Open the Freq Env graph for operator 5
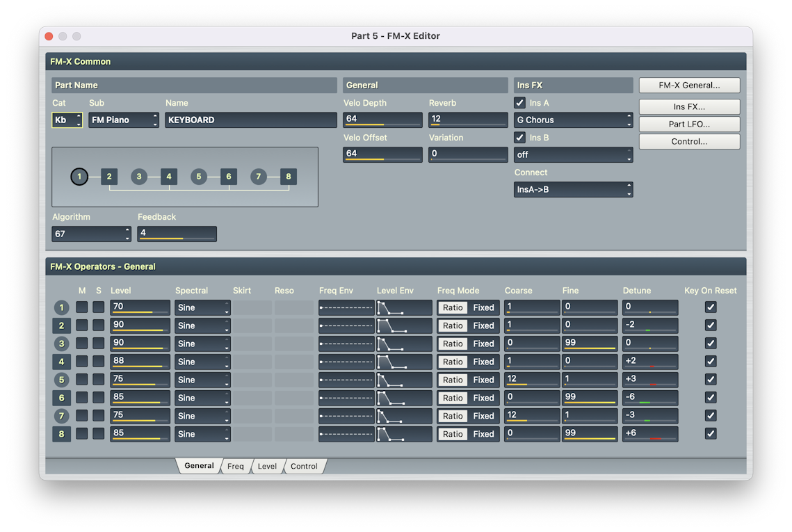This screenshot has width=792, height=532. click(346, 380)
